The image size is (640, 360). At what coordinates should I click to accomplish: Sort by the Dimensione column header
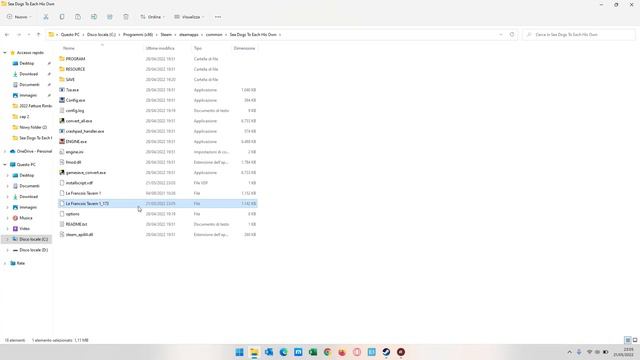click(244, 48)
